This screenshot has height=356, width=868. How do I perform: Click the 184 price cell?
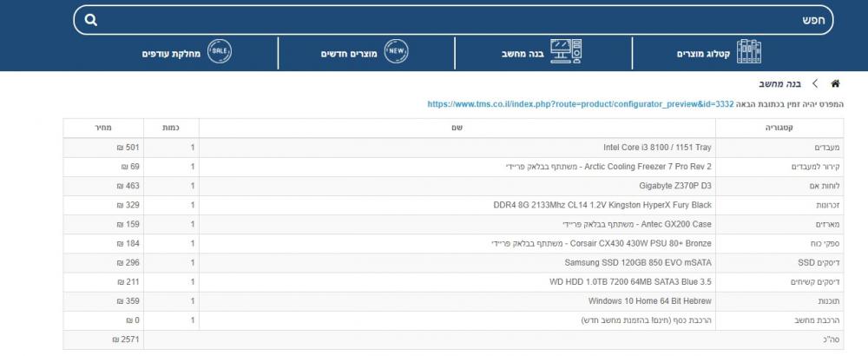[x=103, y=244]
